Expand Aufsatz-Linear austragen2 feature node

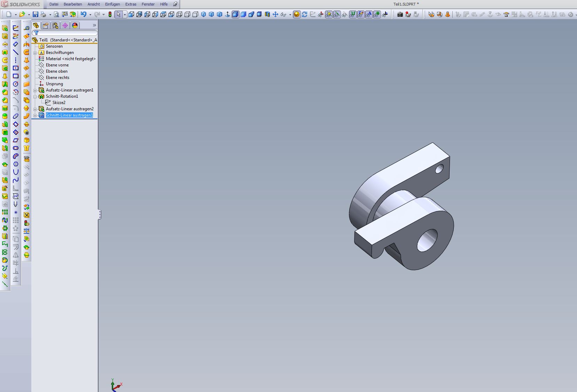pos(35,109)
